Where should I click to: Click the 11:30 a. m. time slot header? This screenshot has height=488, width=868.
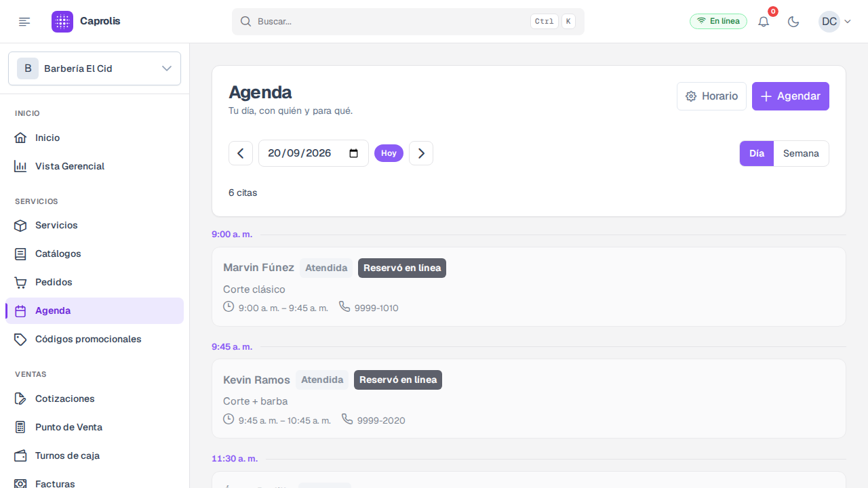pos(235,458)
